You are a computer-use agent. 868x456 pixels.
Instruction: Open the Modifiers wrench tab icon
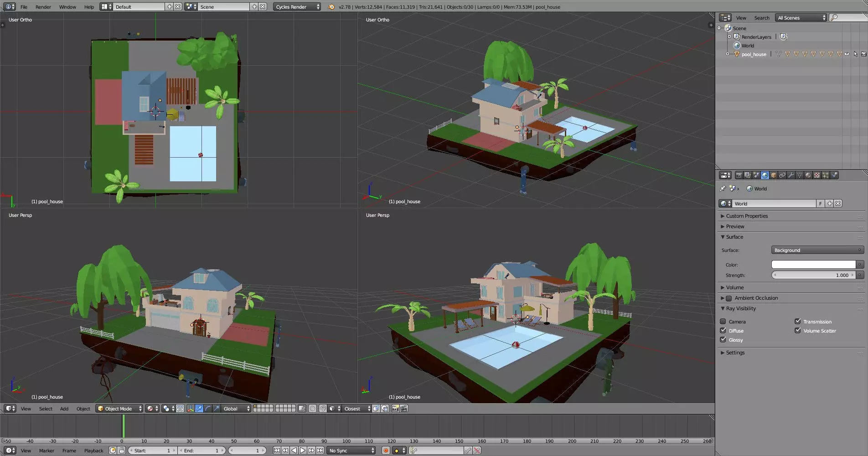[791, 175]
